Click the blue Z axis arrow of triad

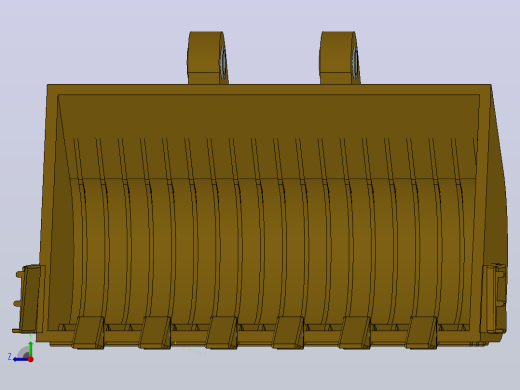point(21,359)
